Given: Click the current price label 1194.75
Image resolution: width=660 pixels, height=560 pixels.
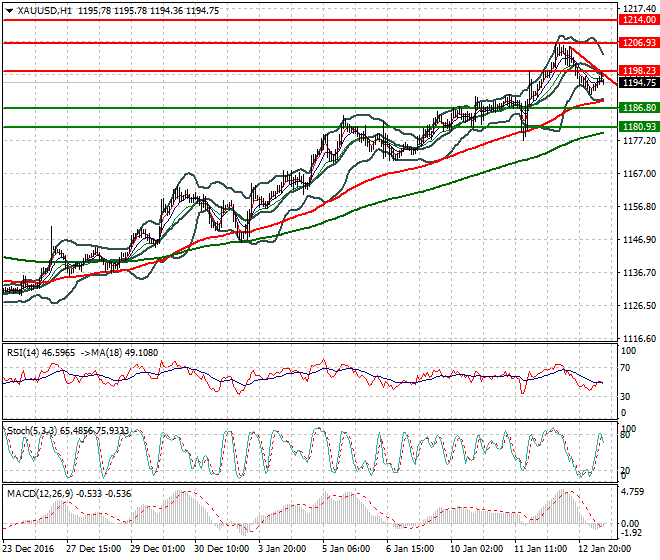Looking at the screenshot, I should click(x=639, y=83).
